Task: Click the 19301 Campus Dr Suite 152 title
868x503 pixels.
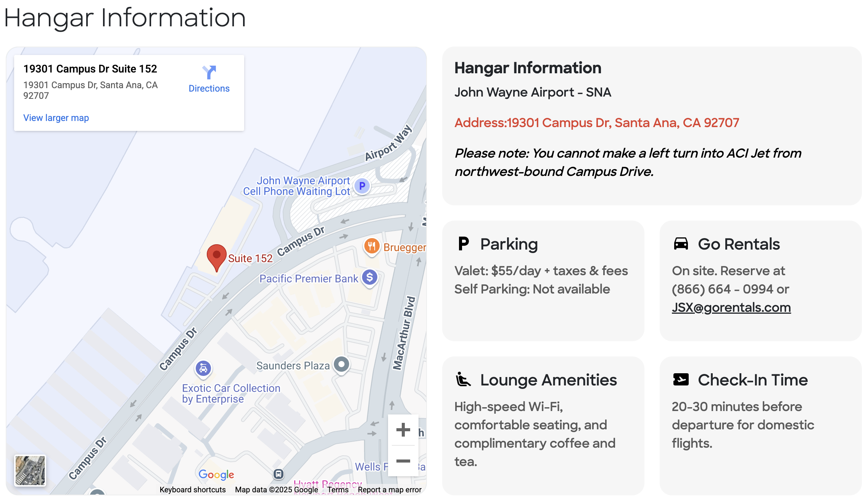Action: (90, 69)
